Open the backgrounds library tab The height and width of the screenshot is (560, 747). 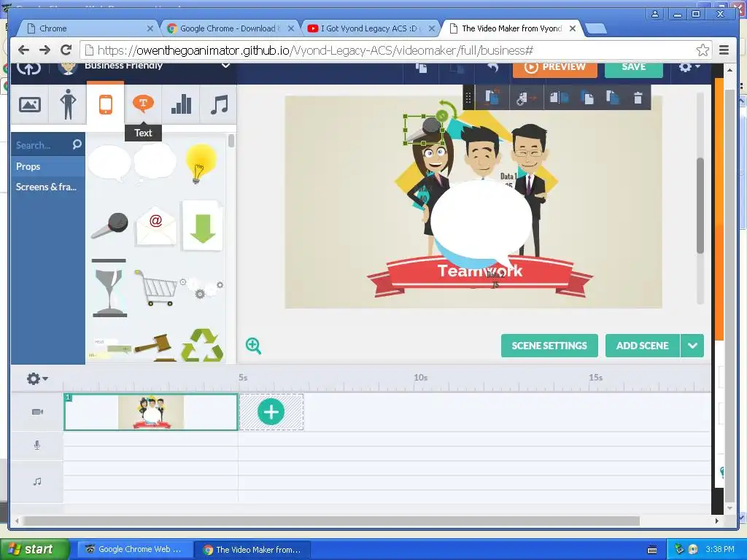click(29, 104)
